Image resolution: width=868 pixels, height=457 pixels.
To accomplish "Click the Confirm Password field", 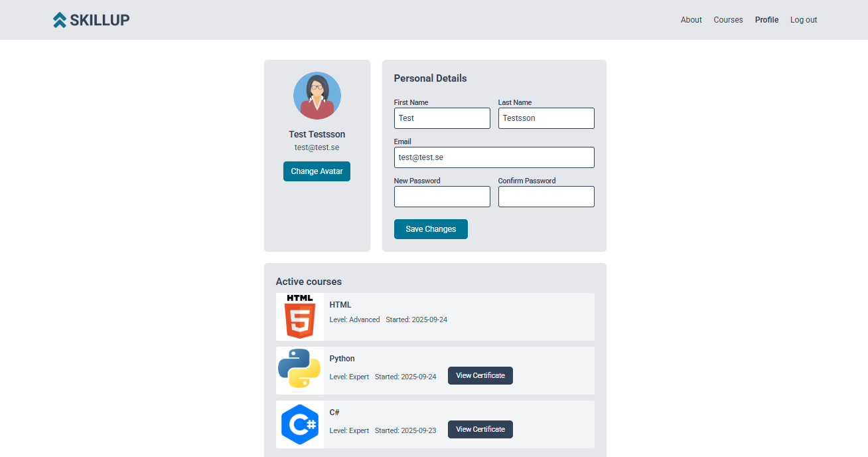I will 546,197.
